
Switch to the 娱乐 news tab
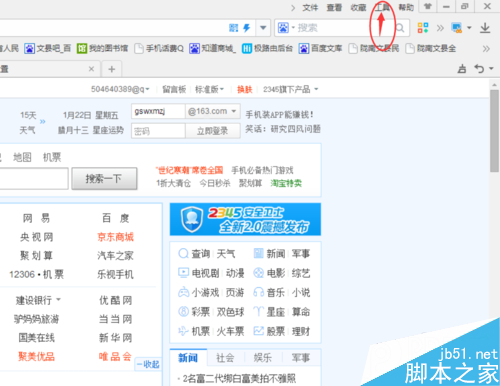pos(263,358)
